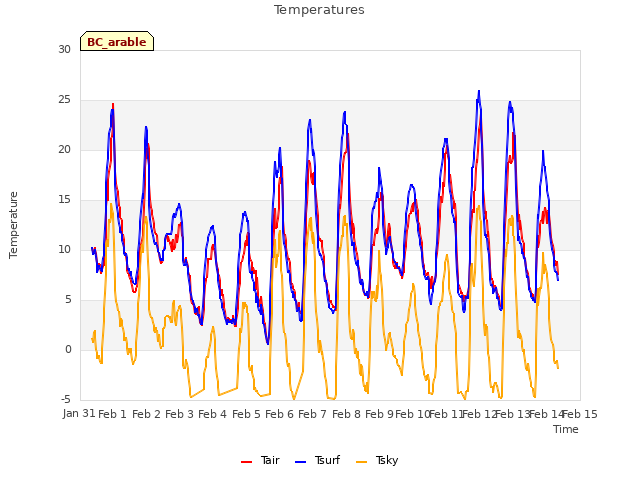The height and width of the screenshot is (480, 640).
Task: Click the 30 y-axis tick label
Action: [64, 49]
